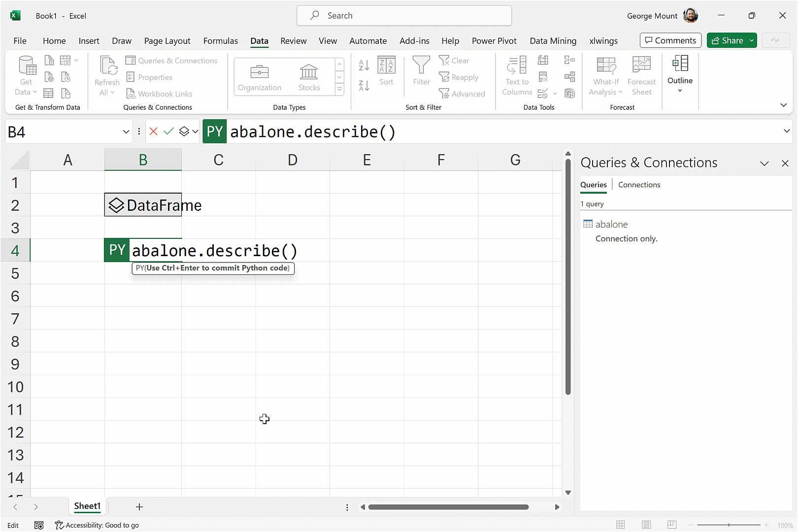Screen dimensions: 798x532
Task: Open the Comments pane button
Action: [670, 40]
